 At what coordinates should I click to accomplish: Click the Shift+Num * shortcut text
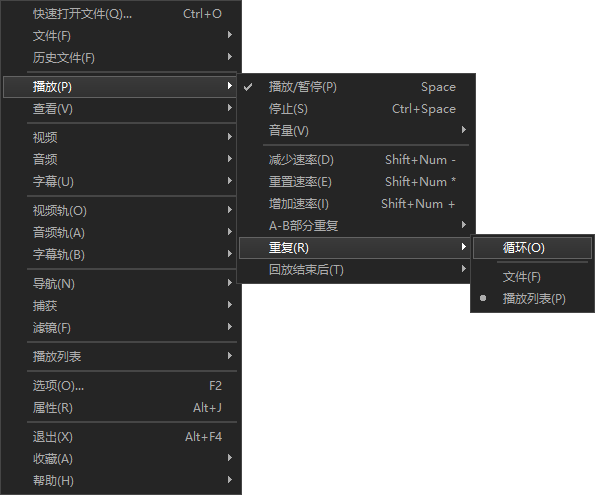[x=420, y=182]
